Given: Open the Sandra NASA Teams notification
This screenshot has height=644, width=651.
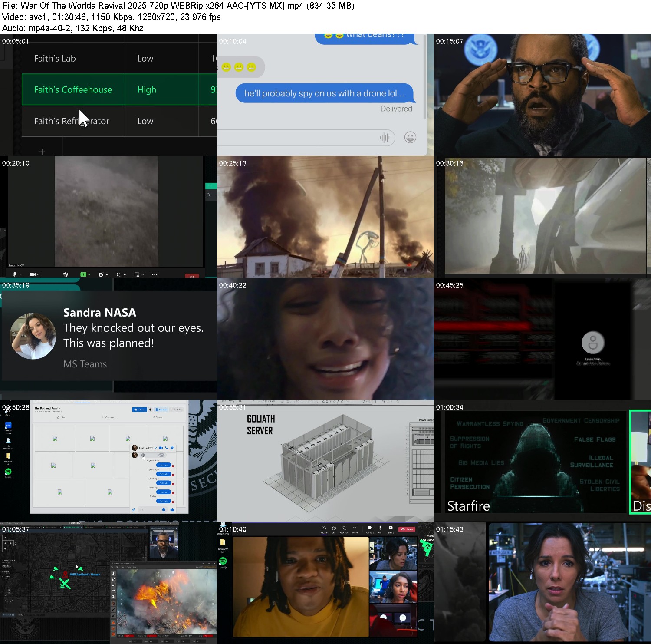Looking at the screenshot, I should [x=108, y=336].
